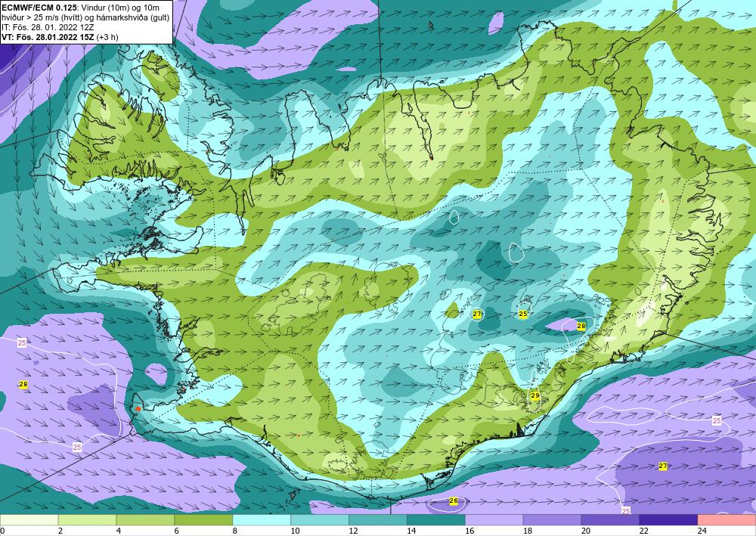Select the medium purple 18–20 m/s legend swatch
756x536 pixels.
552,520
